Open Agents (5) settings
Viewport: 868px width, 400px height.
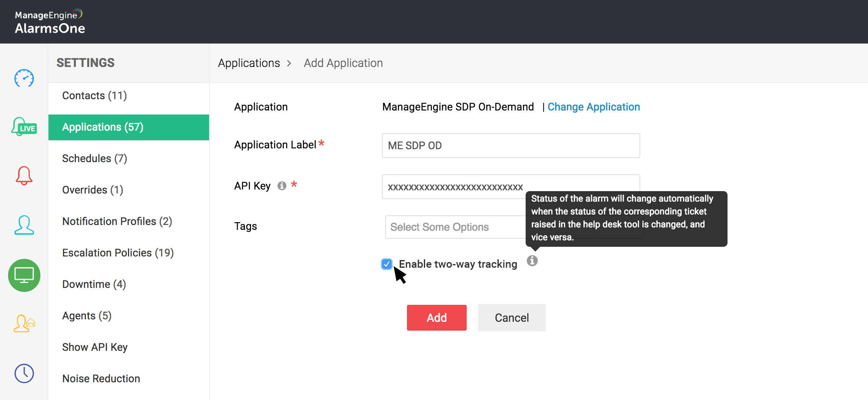point(129,316)
